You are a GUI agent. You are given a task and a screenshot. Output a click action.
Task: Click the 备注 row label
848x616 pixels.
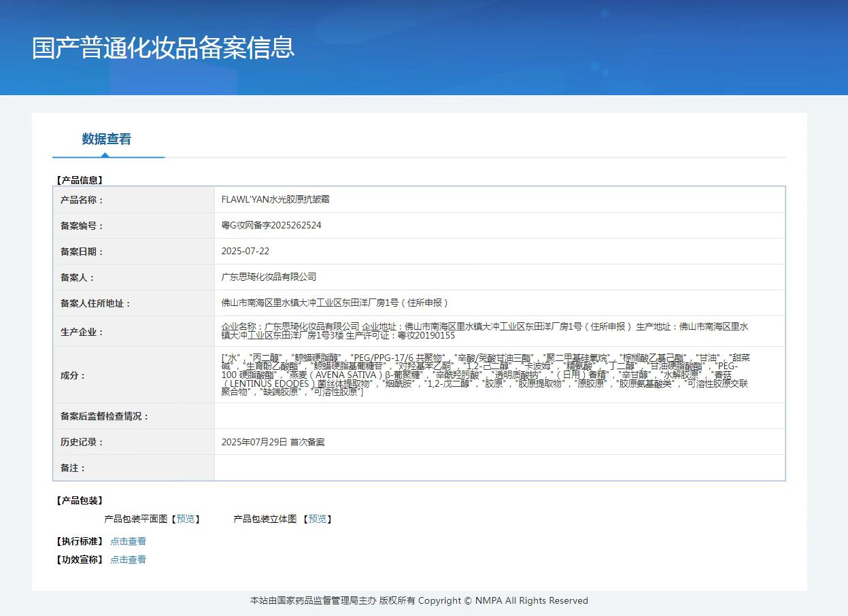pos(73,468)
